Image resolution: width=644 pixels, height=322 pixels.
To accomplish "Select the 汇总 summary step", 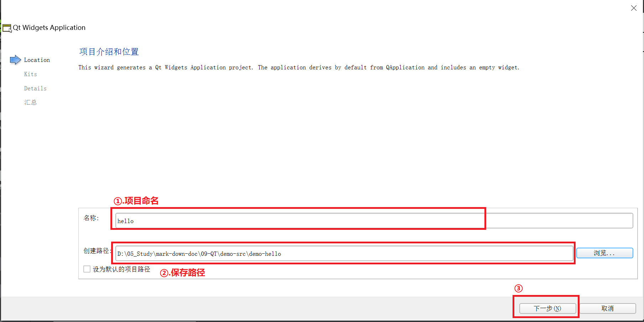I will coord(31,102).
